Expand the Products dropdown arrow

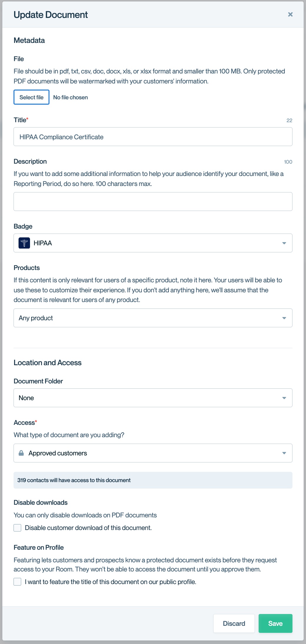(x=284, y=318)
